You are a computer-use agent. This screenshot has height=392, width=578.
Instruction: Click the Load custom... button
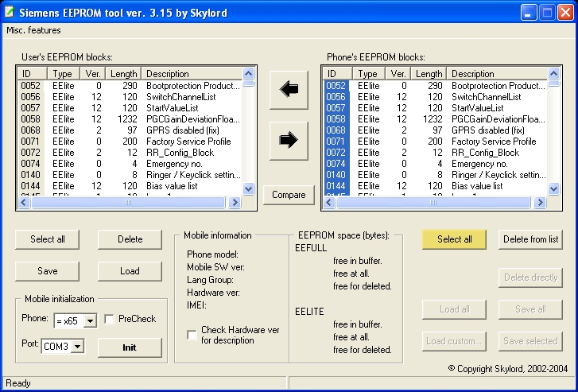click(454, 341)
